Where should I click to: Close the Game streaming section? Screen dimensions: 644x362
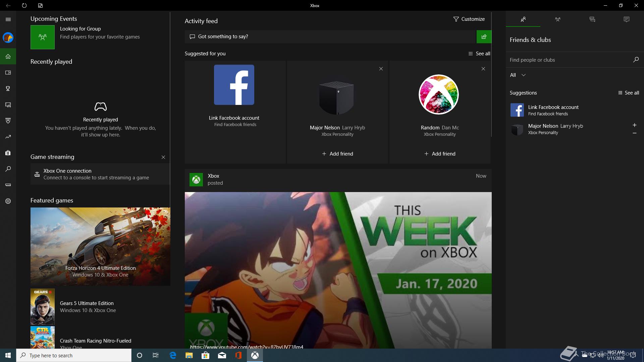pos(163,157)
